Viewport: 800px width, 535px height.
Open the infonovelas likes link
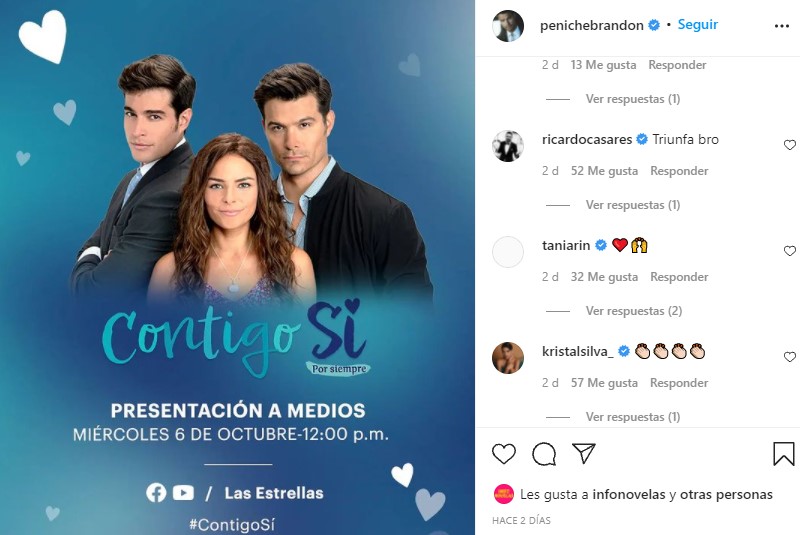pos(629,494)
